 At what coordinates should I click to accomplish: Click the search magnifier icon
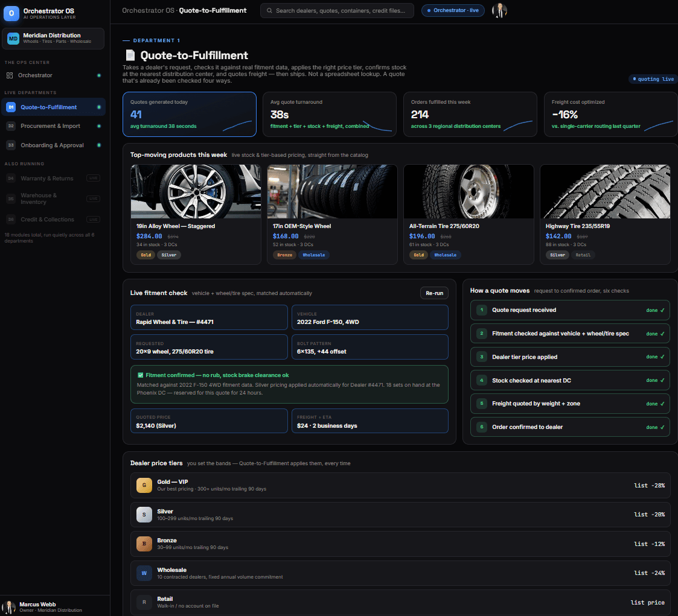click(269, 10)
